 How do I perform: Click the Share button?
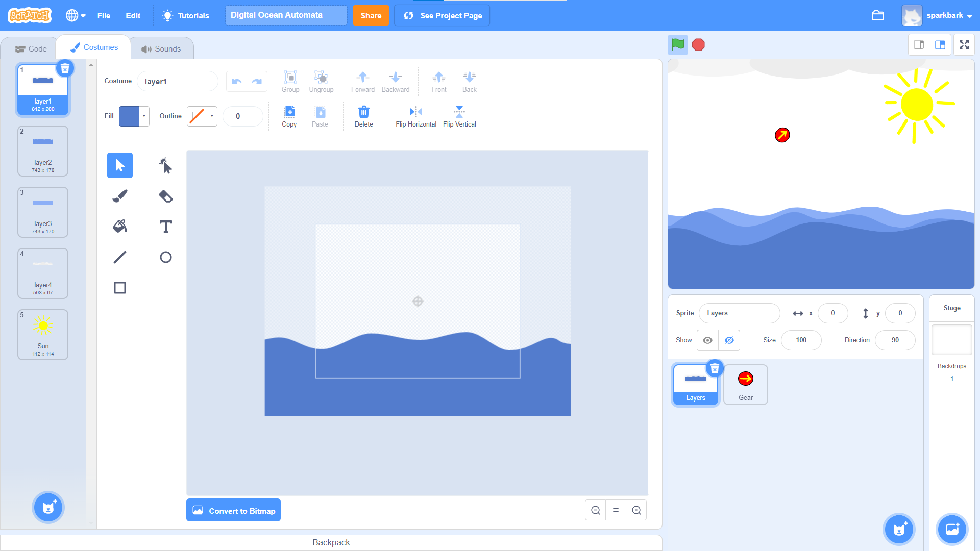pyautogui.click(x=370, y=15)
